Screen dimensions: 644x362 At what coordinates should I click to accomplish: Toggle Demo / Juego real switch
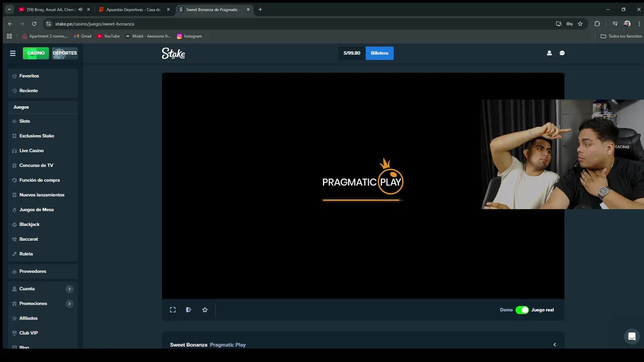[x=522, y=310]
